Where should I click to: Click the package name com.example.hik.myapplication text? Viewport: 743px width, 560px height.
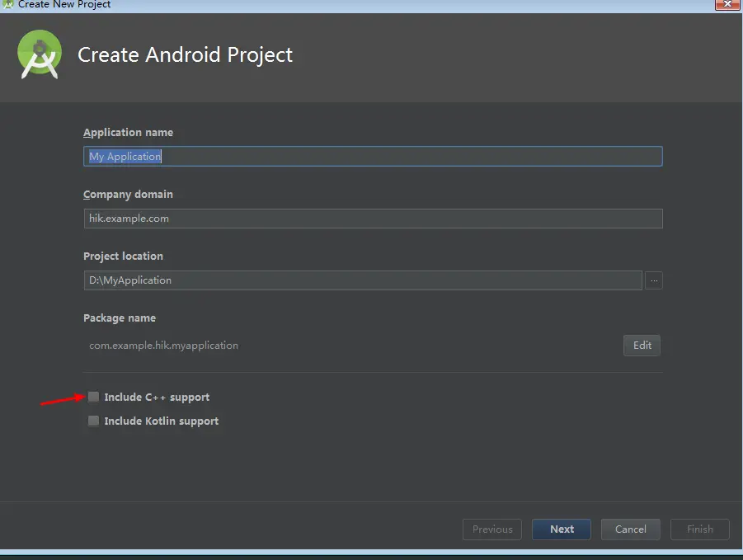click(163, 346)
